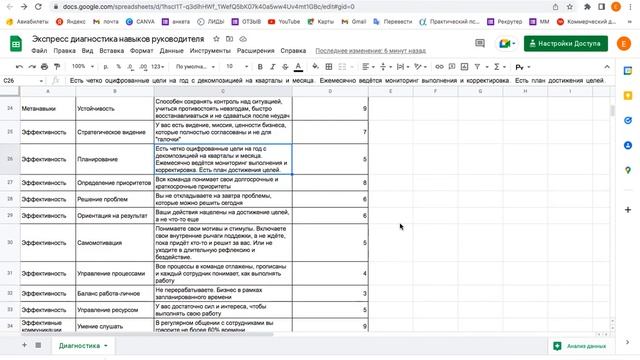Open the Инструменты menu
The height and width of the screenshot is (360, 640).
click(210, 51)
